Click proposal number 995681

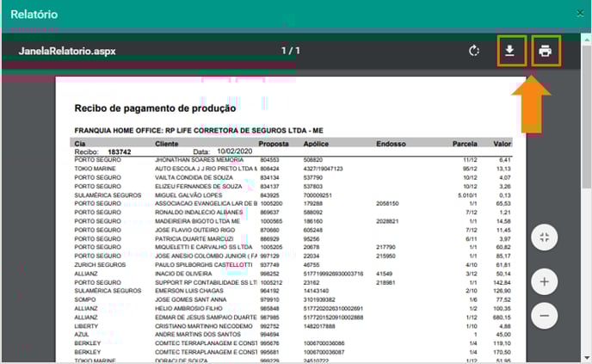[x=269, y=352]
